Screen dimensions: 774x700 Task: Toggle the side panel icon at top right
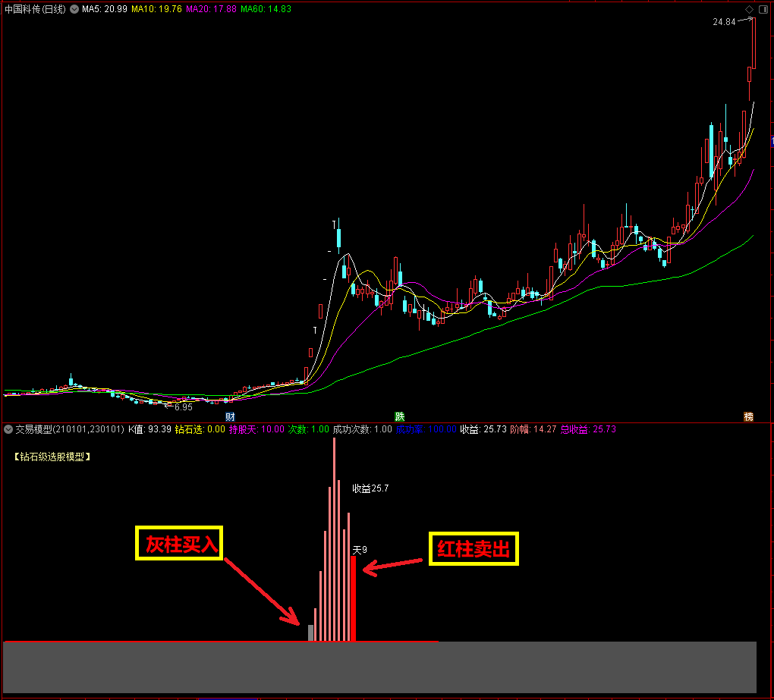[x=763, y=9]
